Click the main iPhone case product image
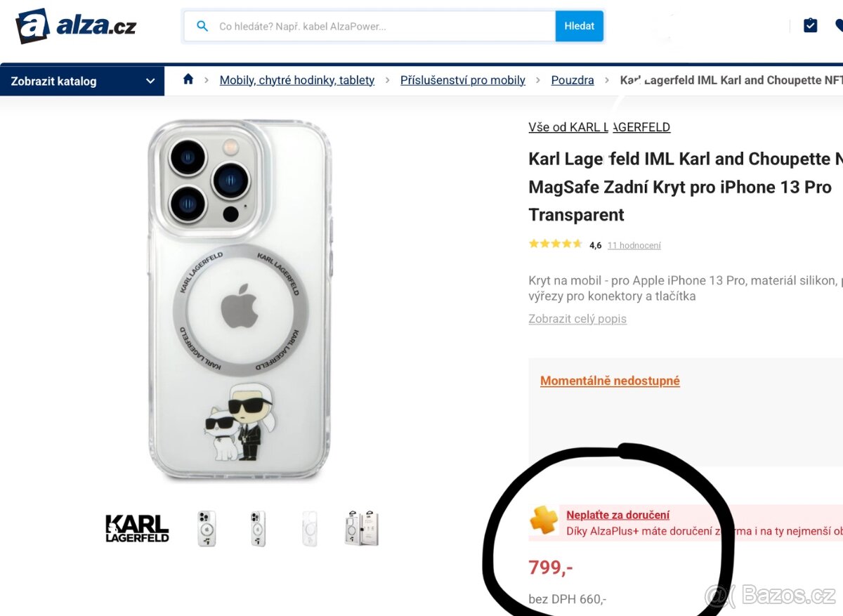 pos(240,300)
